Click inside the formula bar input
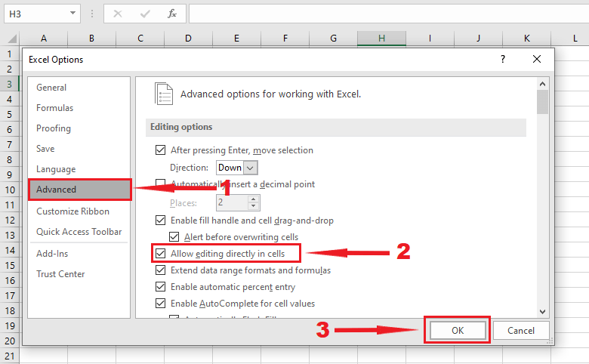The height and width of the screenshot is (364, 589). click(389, 14)
